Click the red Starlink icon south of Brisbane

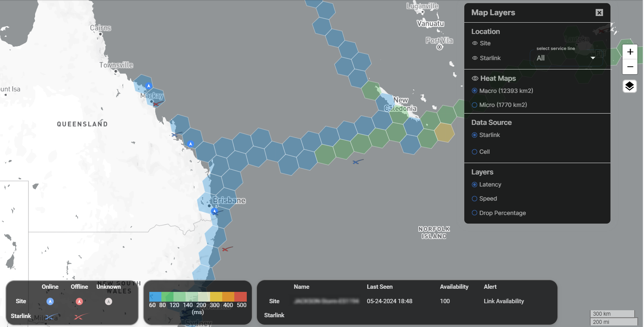tap(227, 249)
